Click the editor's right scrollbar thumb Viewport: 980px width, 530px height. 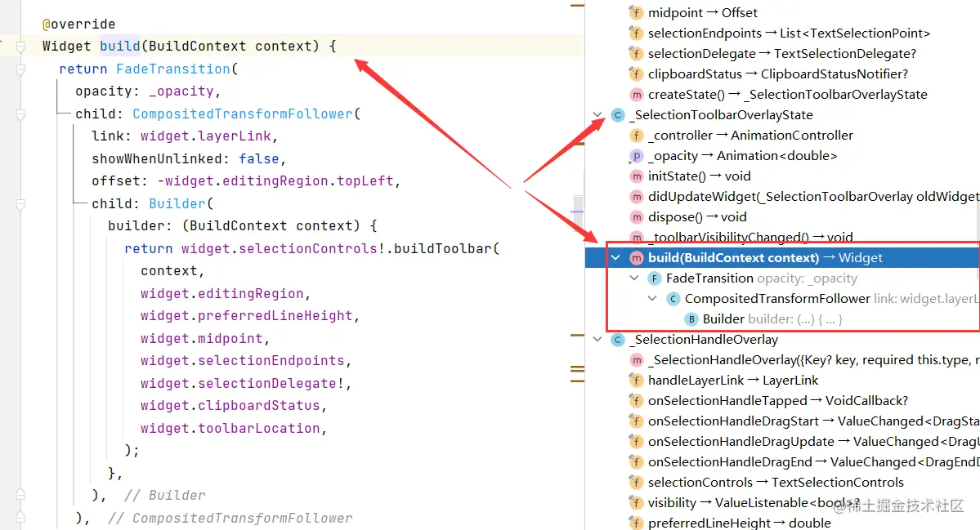[x=579, y=212]
